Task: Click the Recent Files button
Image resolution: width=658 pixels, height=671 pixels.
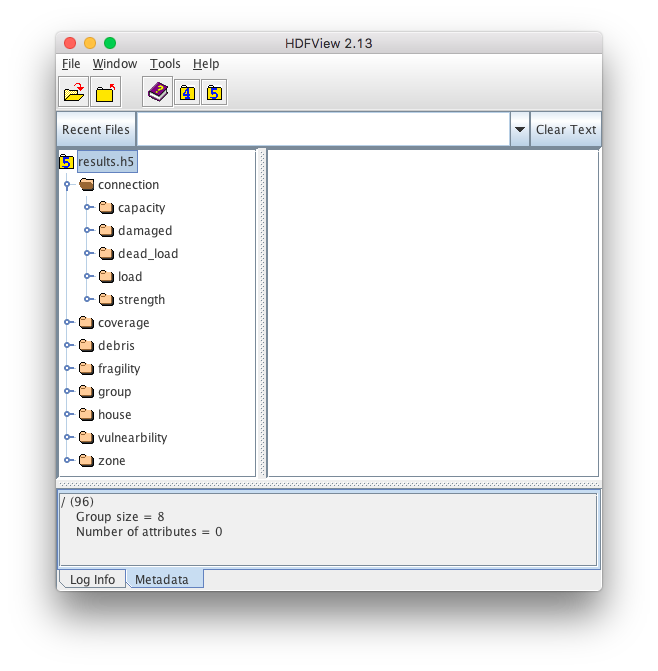Action: tap(96, 129)
